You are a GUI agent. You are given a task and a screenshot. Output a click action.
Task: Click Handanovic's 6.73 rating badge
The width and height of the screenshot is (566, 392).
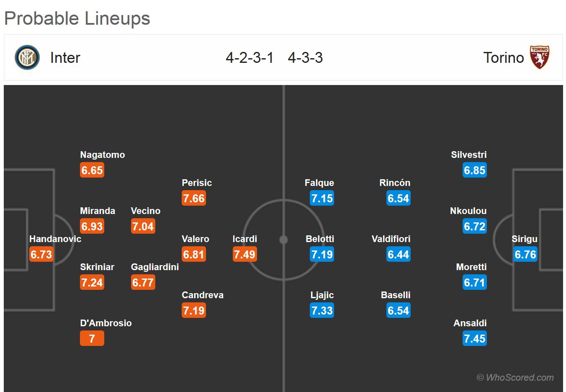point(41,254)
